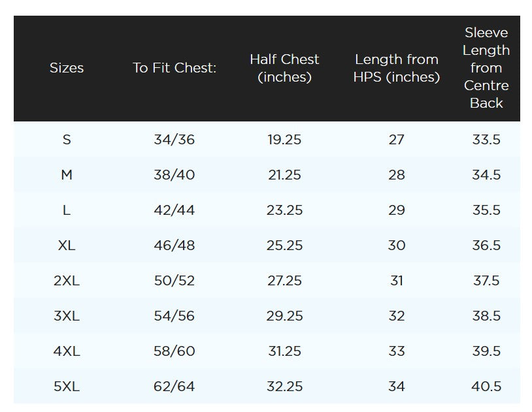Select the 3XL size row label

(x=67, y=316)
